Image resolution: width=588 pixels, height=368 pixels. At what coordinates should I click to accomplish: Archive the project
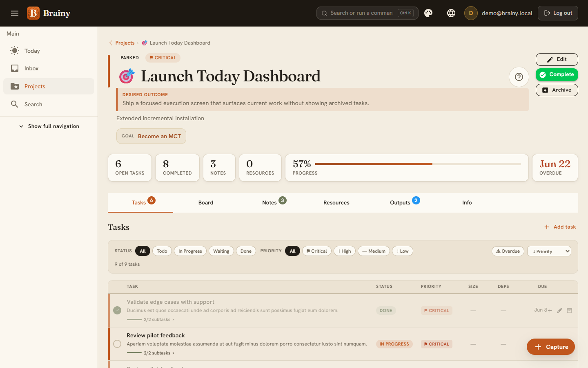(x=557, y=90)
